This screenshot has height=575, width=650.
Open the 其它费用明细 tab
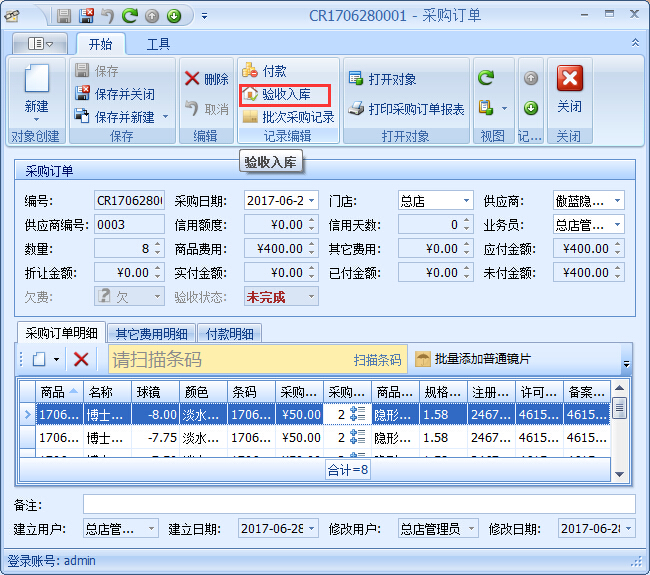click(152, 334)
